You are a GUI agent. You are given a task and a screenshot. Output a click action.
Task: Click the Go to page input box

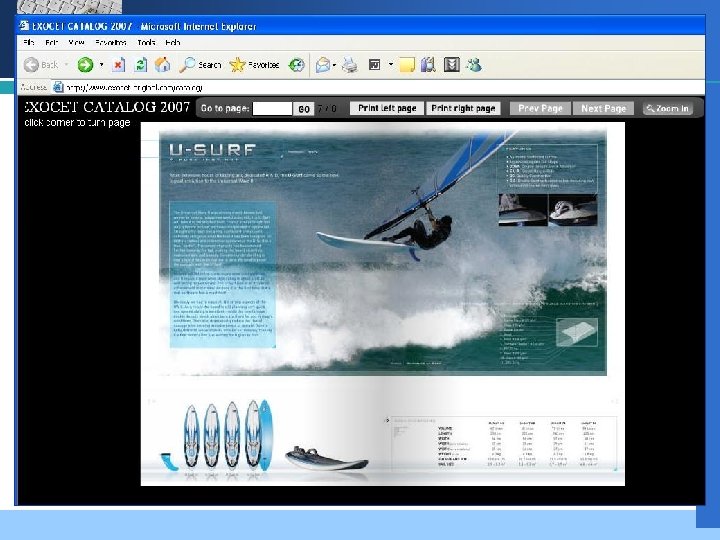pyautogui.click(x=272, y=109)
